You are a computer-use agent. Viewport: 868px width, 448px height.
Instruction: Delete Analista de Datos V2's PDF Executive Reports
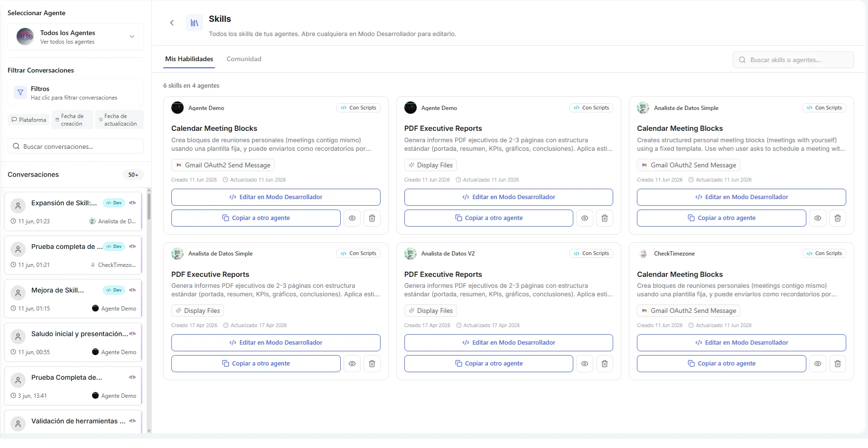tap(605, 364)
